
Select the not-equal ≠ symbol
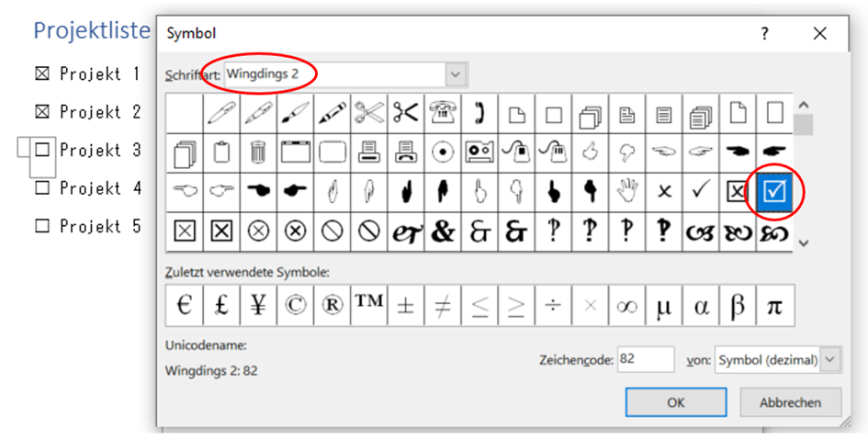(443, 306)
